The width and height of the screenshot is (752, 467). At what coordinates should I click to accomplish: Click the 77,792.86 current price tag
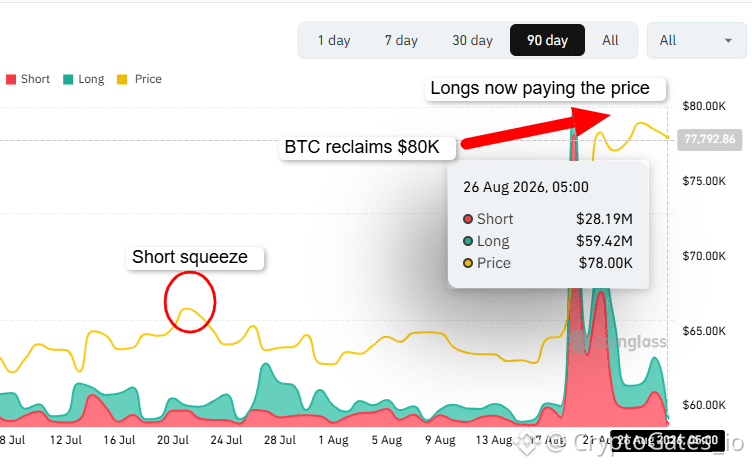[x=709, y=140]
